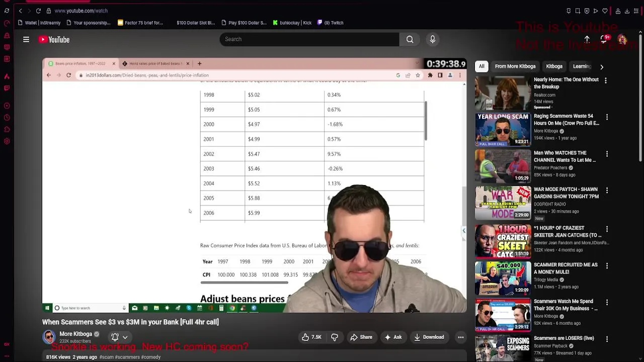
Task: Open the (9) Twitch bookmark
Action: 330,23
